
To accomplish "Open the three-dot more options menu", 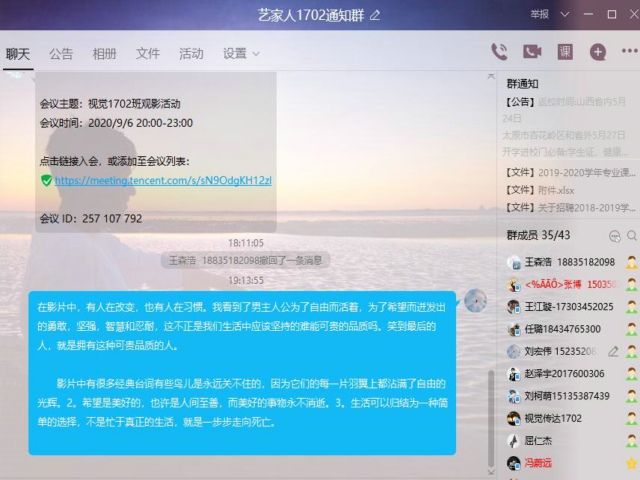I will (x=629, y=51).
